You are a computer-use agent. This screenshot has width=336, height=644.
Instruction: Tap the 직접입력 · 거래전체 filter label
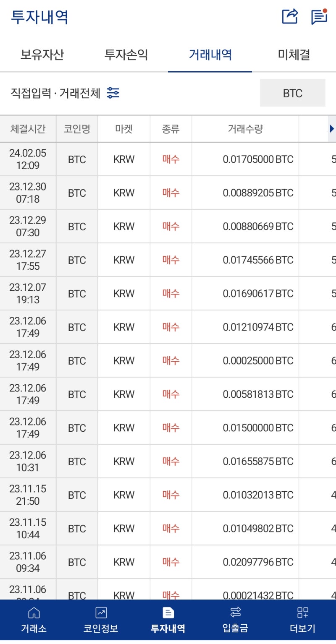coord(55,93)
